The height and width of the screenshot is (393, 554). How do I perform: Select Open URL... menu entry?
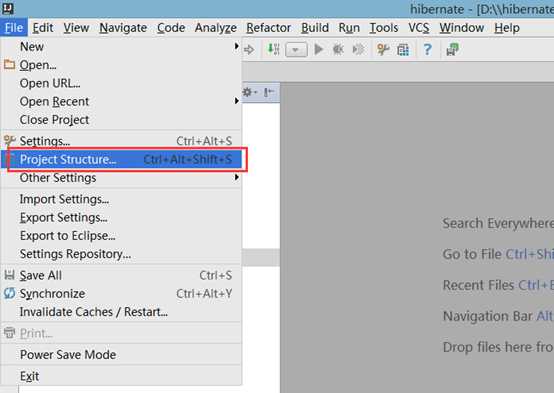121,83
